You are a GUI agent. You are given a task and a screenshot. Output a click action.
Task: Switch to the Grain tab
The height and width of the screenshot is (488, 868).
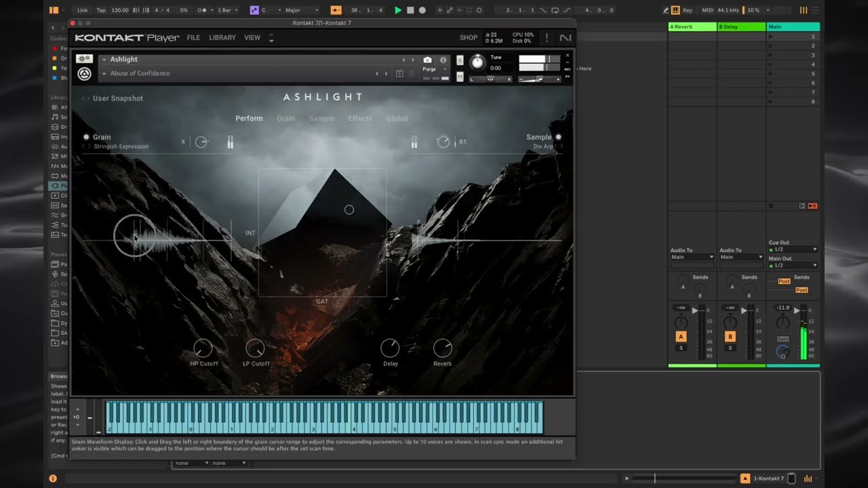tap(285, 119)
